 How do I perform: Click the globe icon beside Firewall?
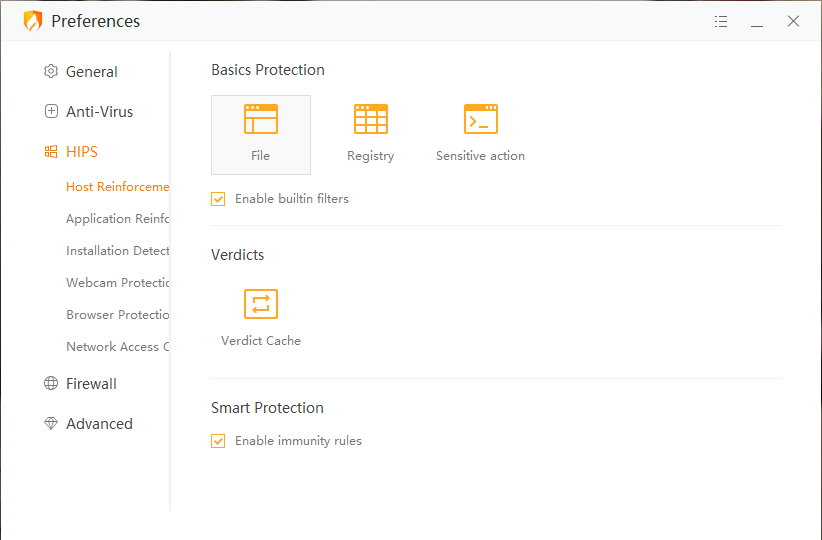point(51,384)
